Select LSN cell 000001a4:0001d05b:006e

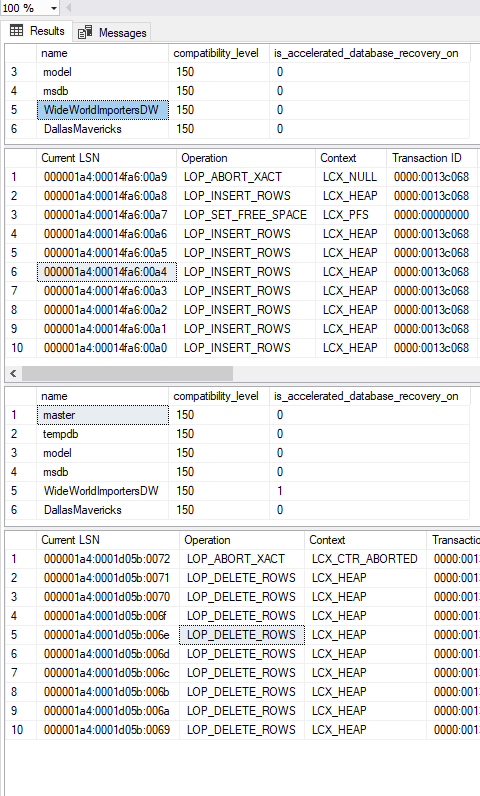(108, 635)
